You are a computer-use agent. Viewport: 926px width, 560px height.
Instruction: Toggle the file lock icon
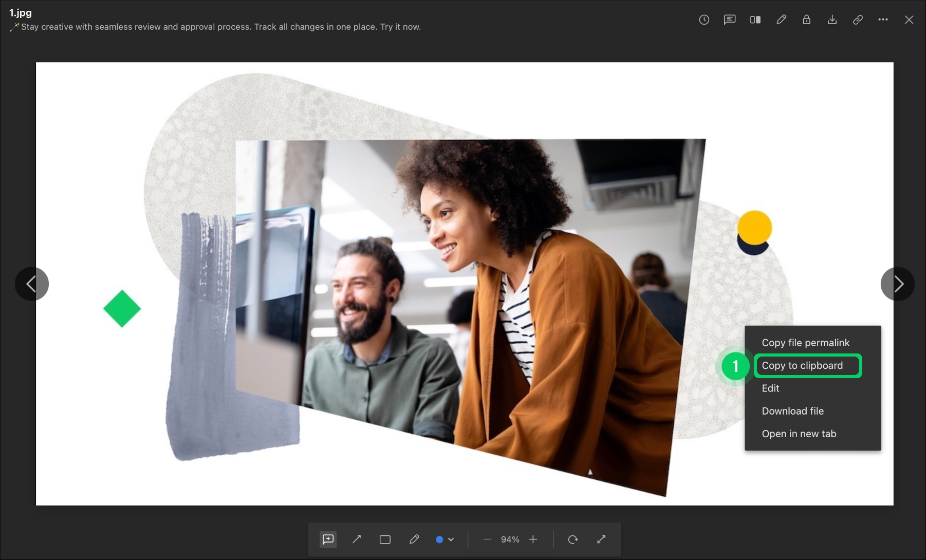[x=806, y=20]
